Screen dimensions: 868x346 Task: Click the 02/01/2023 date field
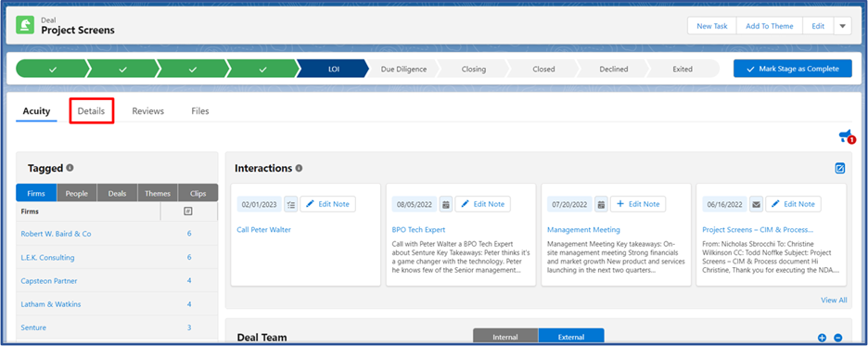coord(260,204)
